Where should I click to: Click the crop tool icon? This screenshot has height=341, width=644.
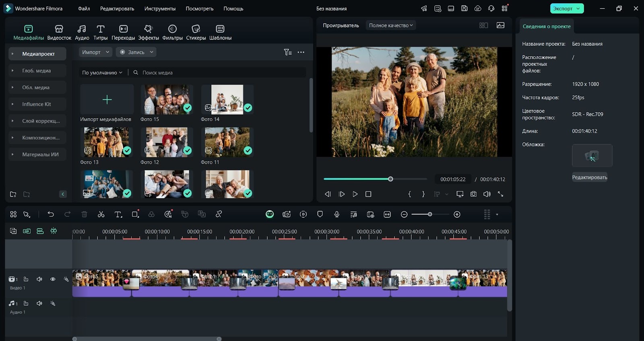coord(135,214)
